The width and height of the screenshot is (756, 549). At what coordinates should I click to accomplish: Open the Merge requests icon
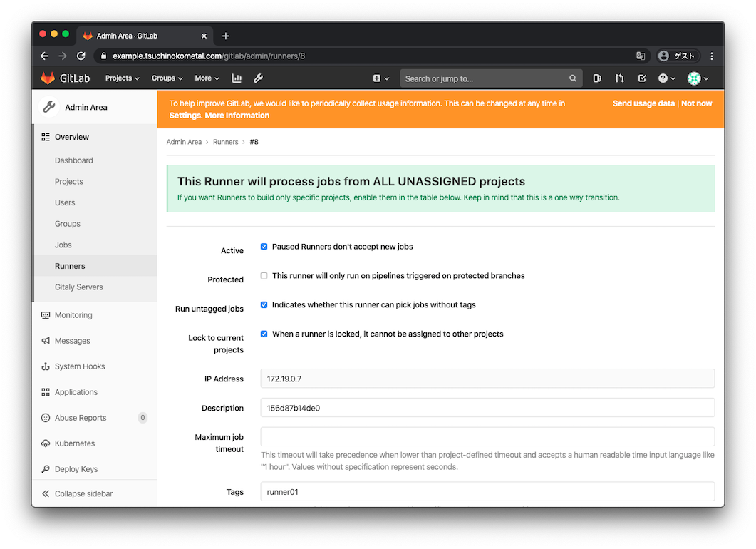tap(620, 78)
